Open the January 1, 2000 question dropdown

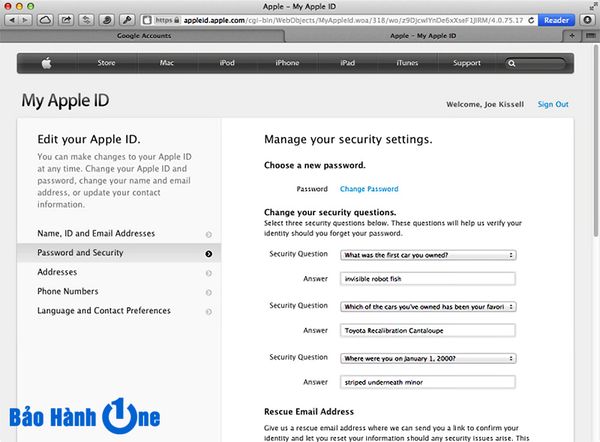[x=427, y=357]
